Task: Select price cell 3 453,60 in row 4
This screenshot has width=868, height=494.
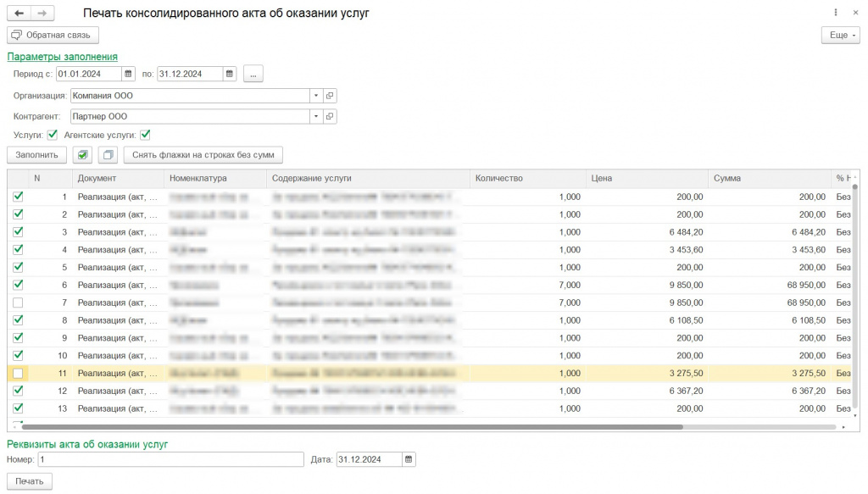Action: (647, 249)
